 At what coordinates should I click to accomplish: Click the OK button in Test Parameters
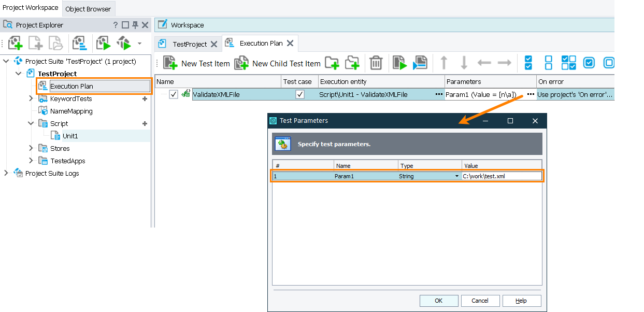pos(438,301)
